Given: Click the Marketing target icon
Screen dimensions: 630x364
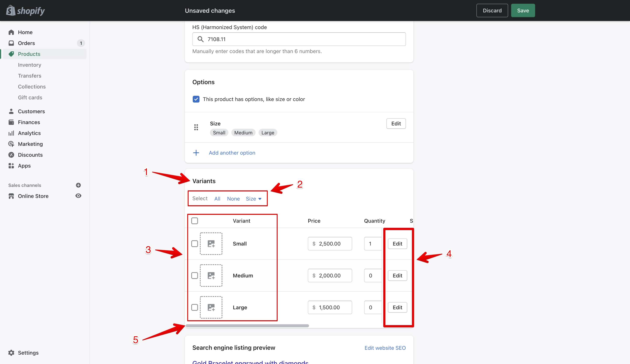Looking at the screenshot, I should [x=11, y=144].
